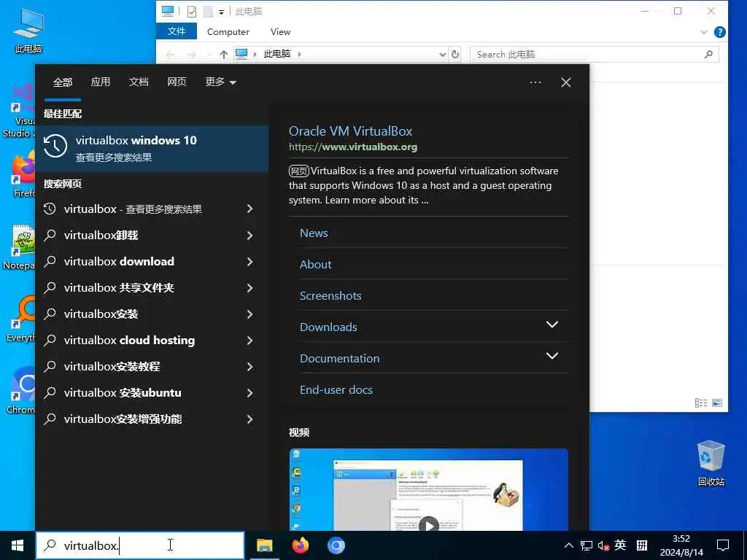Open File Explorer from the taskbar
The image size is (747, 560).
264,545
